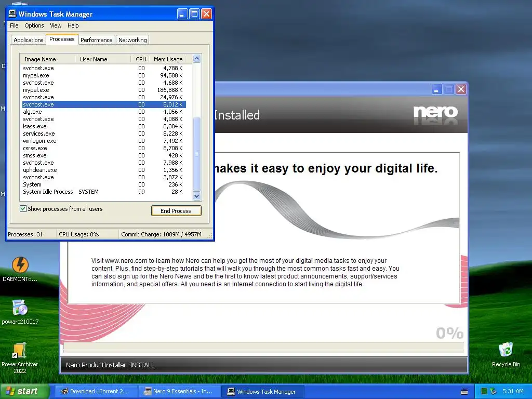Viewport: 532px width, 399px height.
Task: Select the smss.exe process row
Action: pyautogui.click(x=104, y=155)
